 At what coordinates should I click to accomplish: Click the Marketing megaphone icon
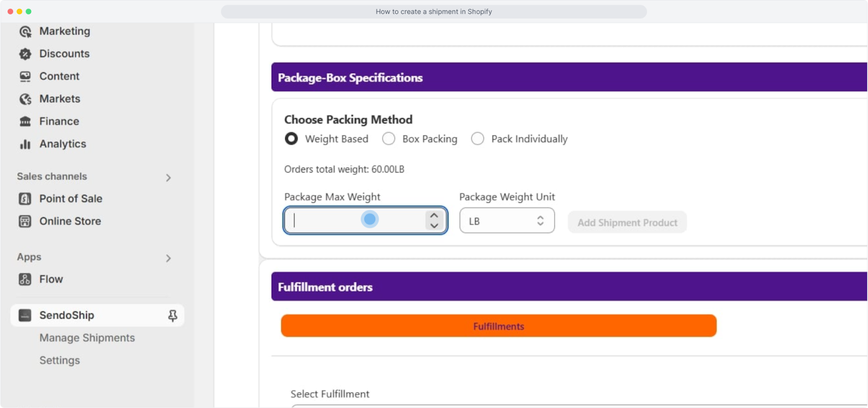click(x=25, y=31)
